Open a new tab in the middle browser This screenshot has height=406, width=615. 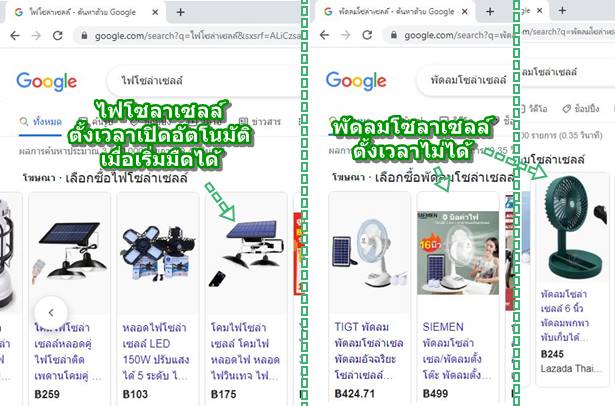[490, 12]
